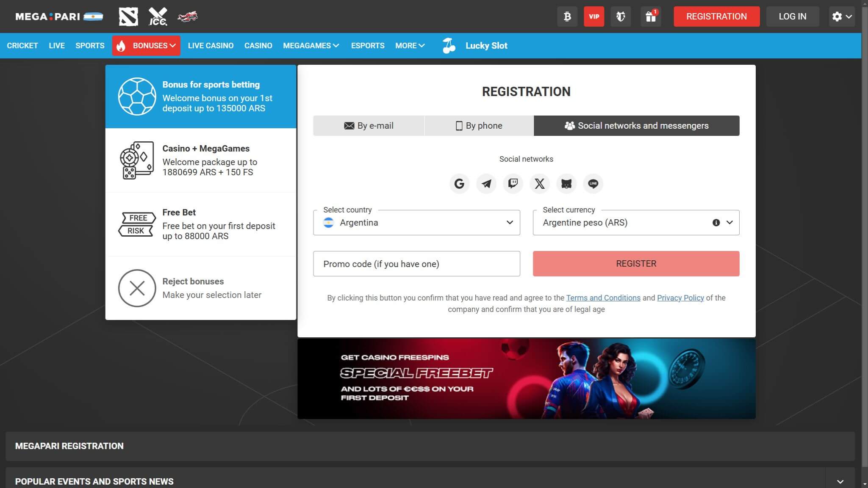
Task: Select Reject bonuses option
Action: (201, 288)
